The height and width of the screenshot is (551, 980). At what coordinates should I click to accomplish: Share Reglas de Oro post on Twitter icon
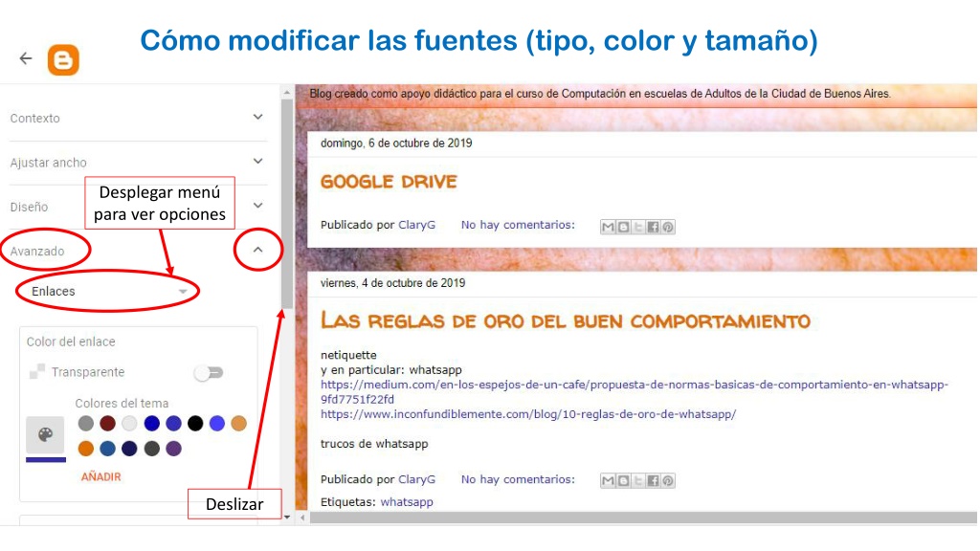(638, 480)
